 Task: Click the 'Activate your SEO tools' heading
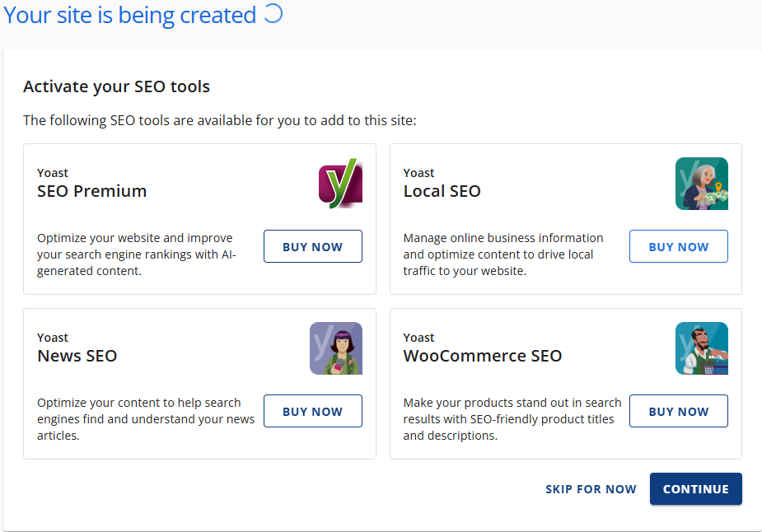click(x=115, y=86)
